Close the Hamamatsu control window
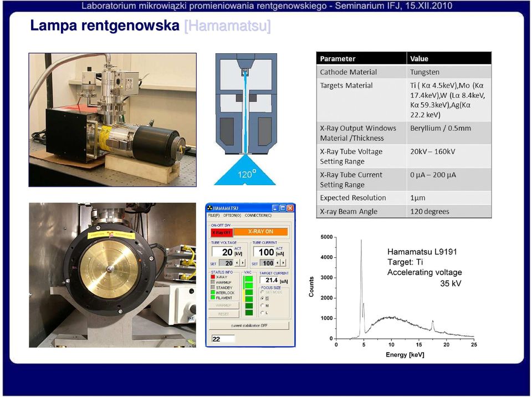532x397 pixels. (290, 208)
